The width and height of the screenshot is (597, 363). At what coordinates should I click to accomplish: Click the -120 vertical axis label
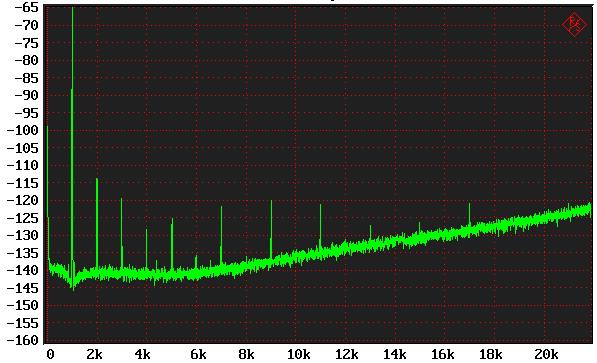tap(22, 200)
